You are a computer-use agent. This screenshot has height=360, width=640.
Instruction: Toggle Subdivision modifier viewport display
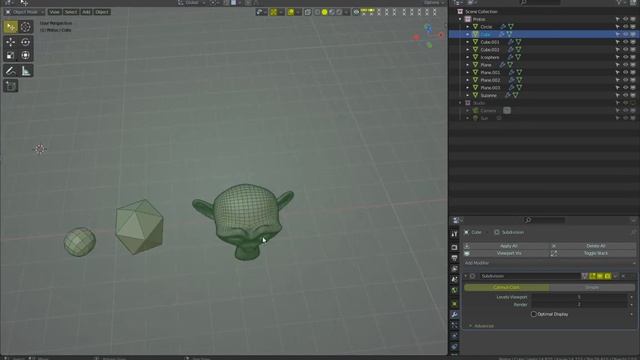coord(600,276)
